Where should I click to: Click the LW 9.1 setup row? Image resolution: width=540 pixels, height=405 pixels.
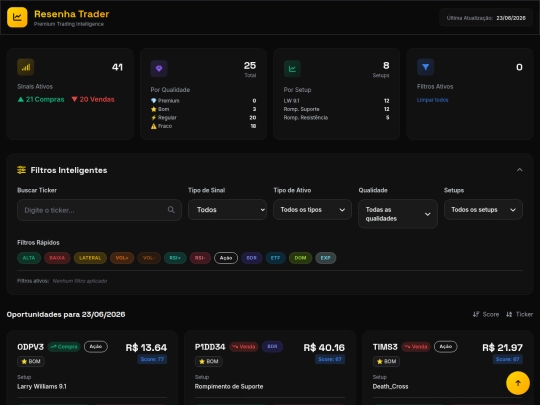(336, 101)
